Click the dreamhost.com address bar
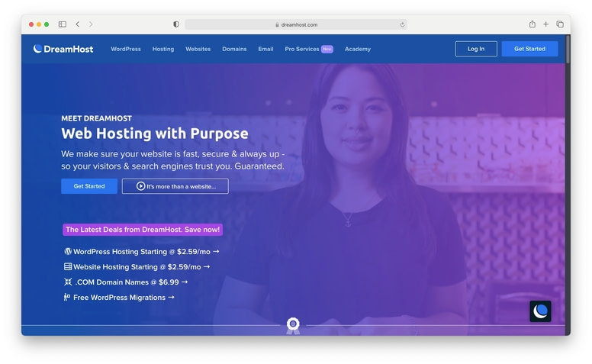 click(x=296, y=24)
